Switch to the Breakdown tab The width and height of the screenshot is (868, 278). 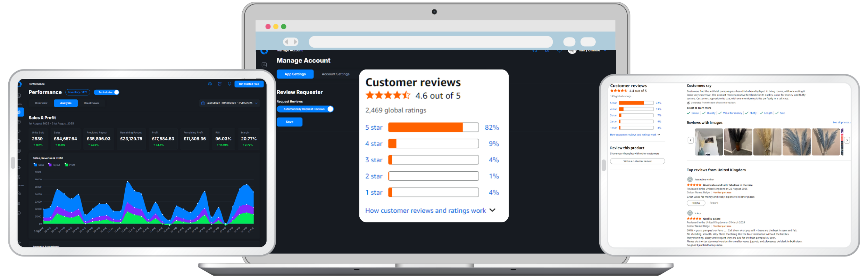tap(91, 103)
